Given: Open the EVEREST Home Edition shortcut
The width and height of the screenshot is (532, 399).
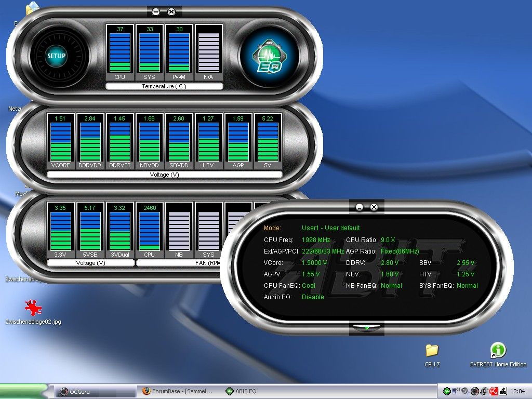Looking at the screenshot, I should pyautogui.click(x=498, y=355).
